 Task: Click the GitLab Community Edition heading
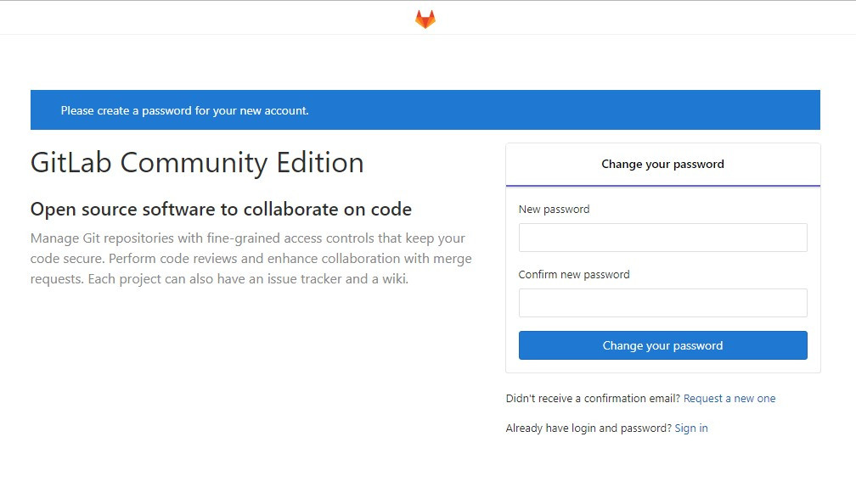coord(197,163)
